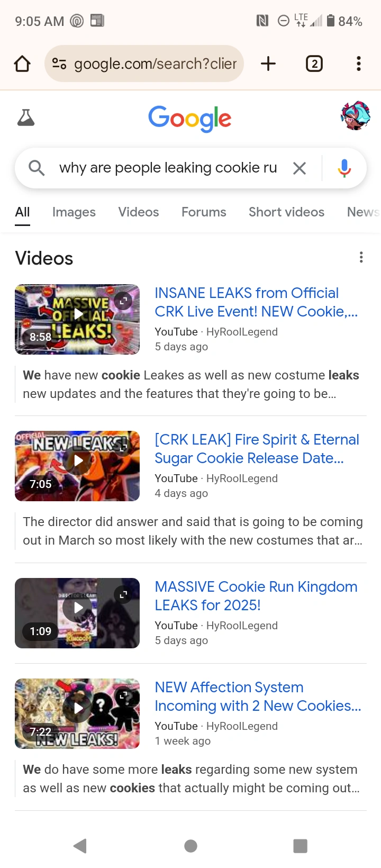Open the tab switcher showing 2 tabs
Screen dimensions: 381x868
pos(314,64)
